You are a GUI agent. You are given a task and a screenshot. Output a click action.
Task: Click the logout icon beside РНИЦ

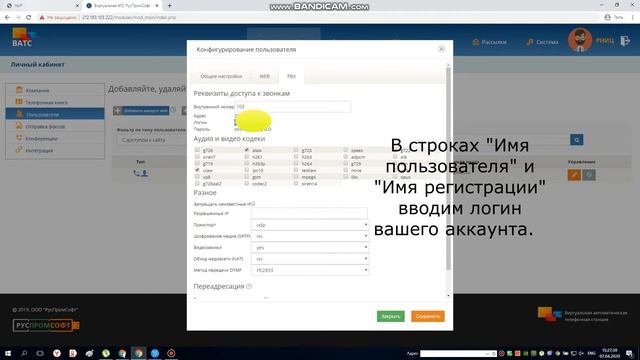click(x=625, y=40)
